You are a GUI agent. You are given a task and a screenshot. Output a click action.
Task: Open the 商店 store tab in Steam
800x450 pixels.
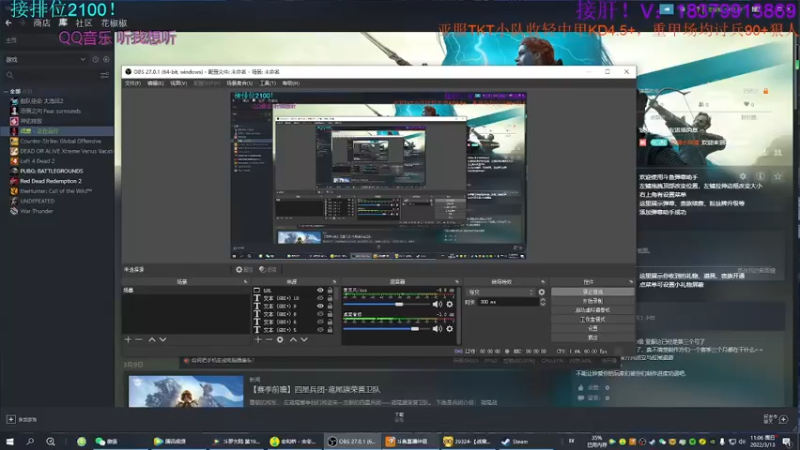42,23
